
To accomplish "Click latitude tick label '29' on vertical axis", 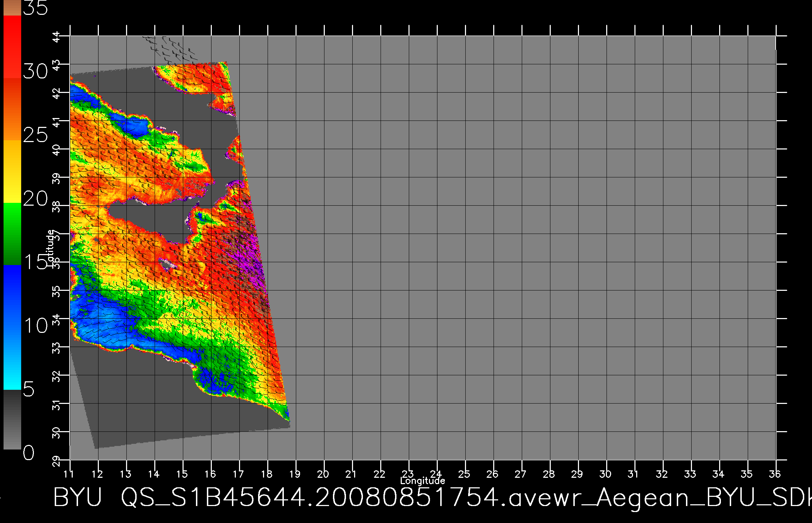I will pos(56,460).
